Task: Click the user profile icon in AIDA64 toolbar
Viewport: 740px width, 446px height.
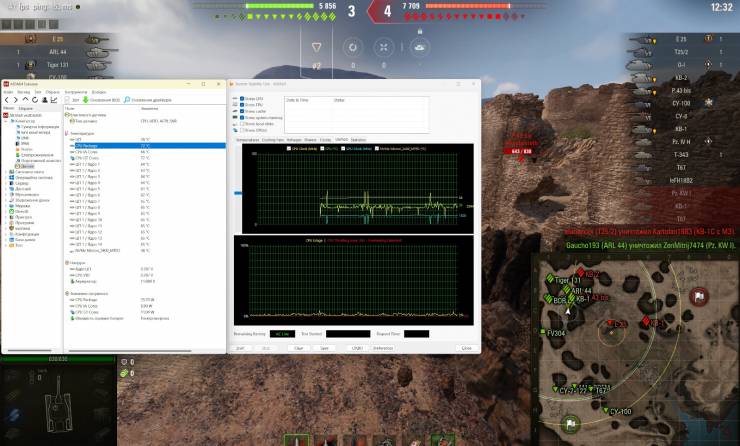Action: (x=45, y=100)
